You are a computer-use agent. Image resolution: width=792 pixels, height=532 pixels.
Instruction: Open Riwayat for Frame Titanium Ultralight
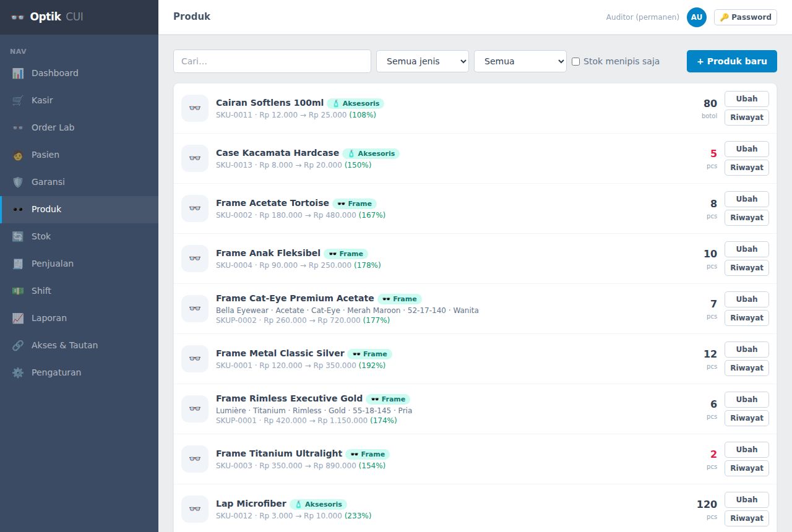747,468
